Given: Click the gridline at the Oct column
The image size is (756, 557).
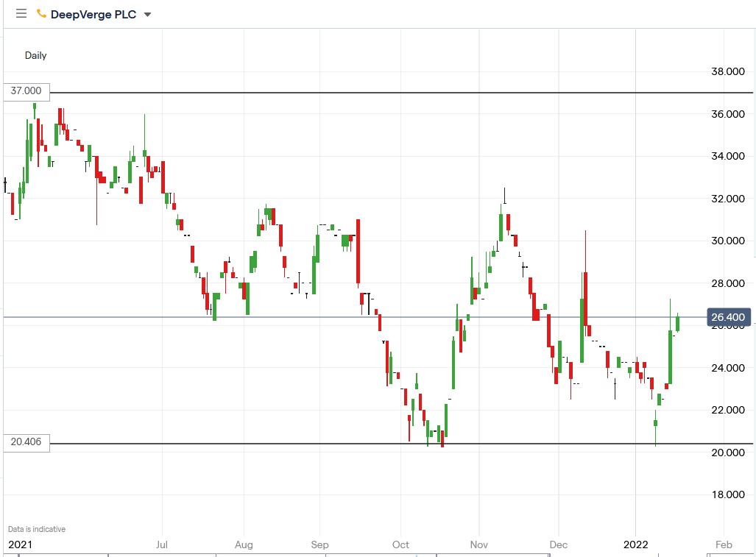Looking at the screenshot, I should (x=400, y=294).
